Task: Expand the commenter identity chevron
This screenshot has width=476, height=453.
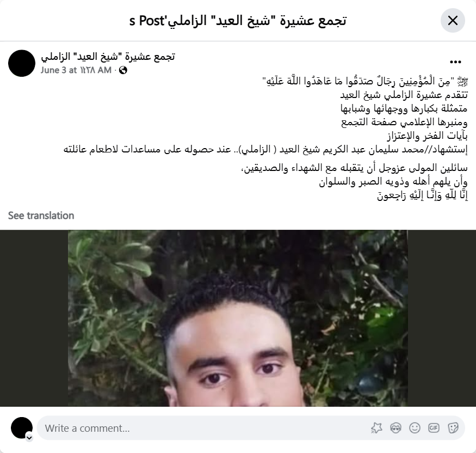Action: (x=29, y=438)
